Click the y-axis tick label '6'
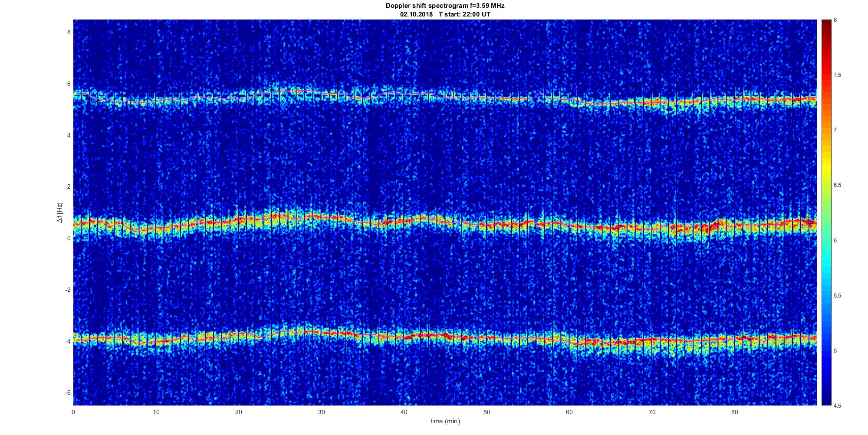This screenshot has height=435, width=868. tap(69, 84)
